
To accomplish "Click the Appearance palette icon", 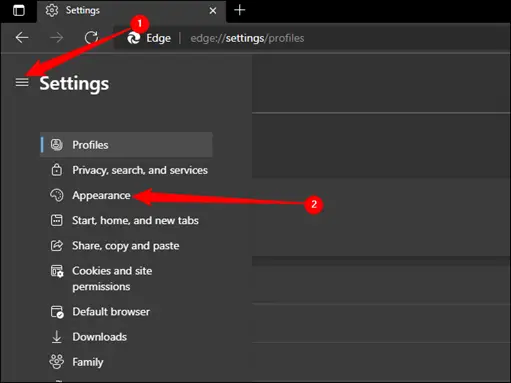I will tap(57, 195).
